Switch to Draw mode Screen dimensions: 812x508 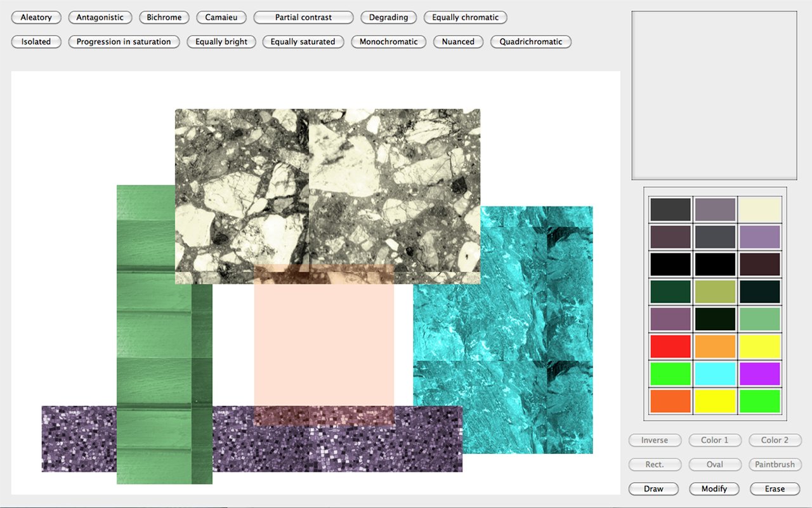click(653, 489)
